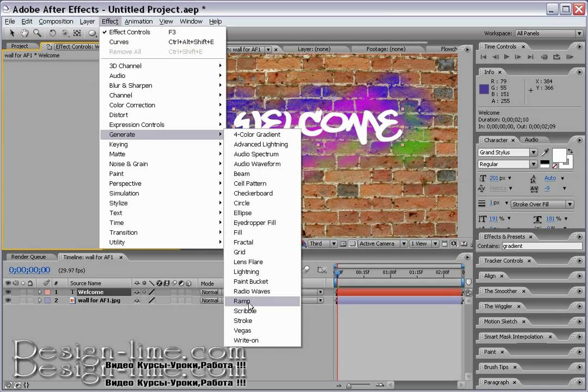Viewport: 588px width, 392px height.
Task: Set stroke to no color
Action: click(554, 166)
